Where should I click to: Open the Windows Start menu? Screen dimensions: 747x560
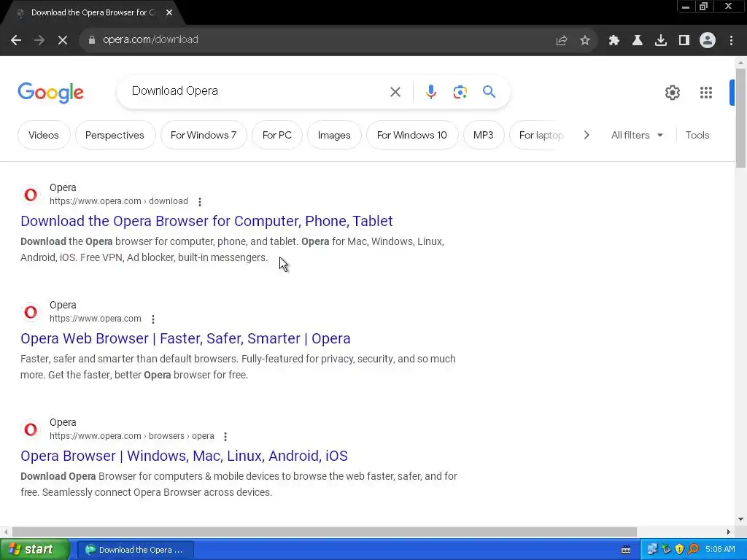click(34, 550)
